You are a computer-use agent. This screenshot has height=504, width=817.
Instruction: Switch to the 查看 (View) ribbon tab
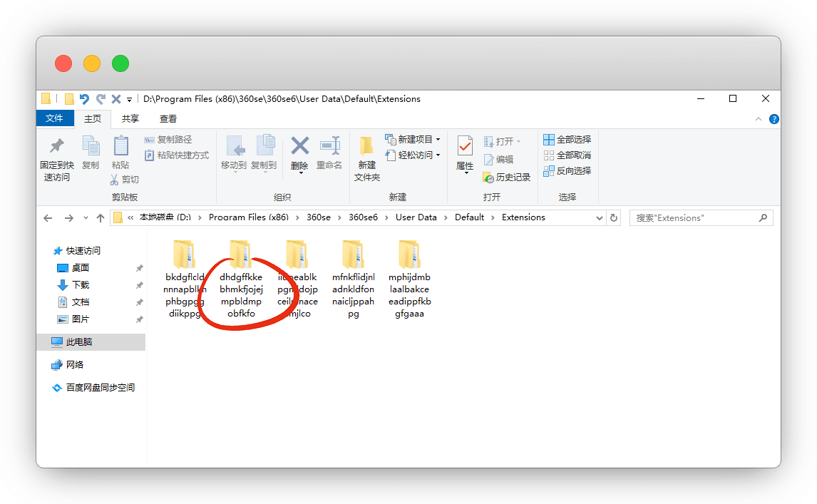tap(168, 119)
